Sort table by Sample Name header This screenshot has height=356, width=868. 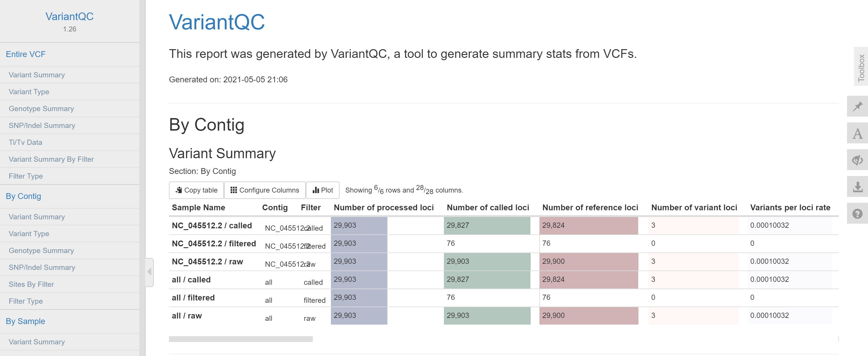pos(198,208)
